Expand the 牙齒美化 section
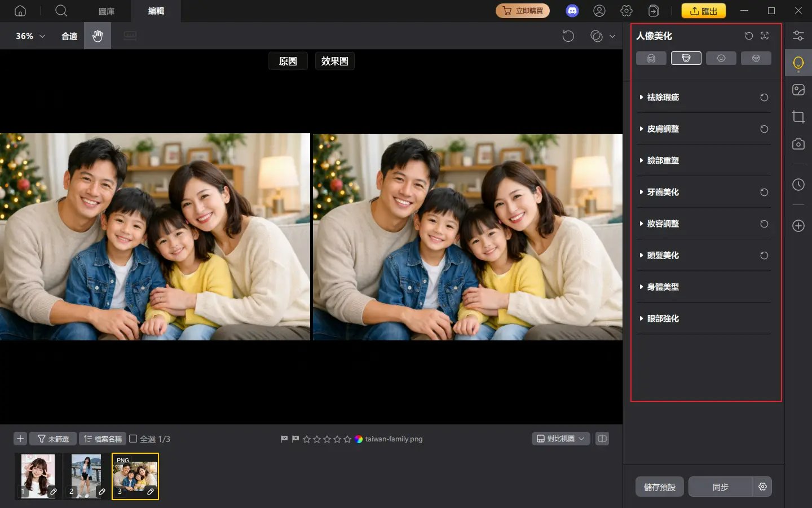 [x=661, y=192]
